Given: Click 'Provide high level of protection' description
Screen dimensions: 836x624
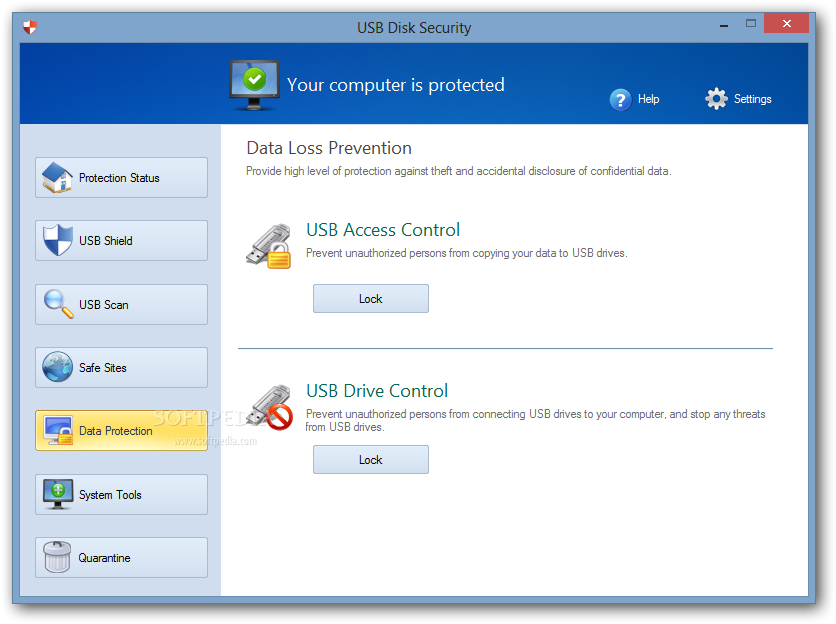Looking at the screenshot, I should point(459,171).
